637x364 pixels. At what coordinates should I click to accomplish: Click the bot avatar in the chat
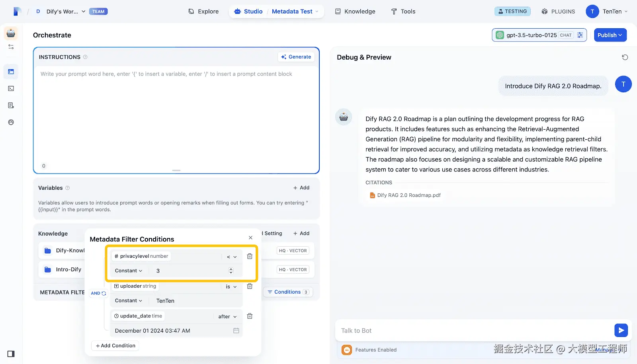344,117
